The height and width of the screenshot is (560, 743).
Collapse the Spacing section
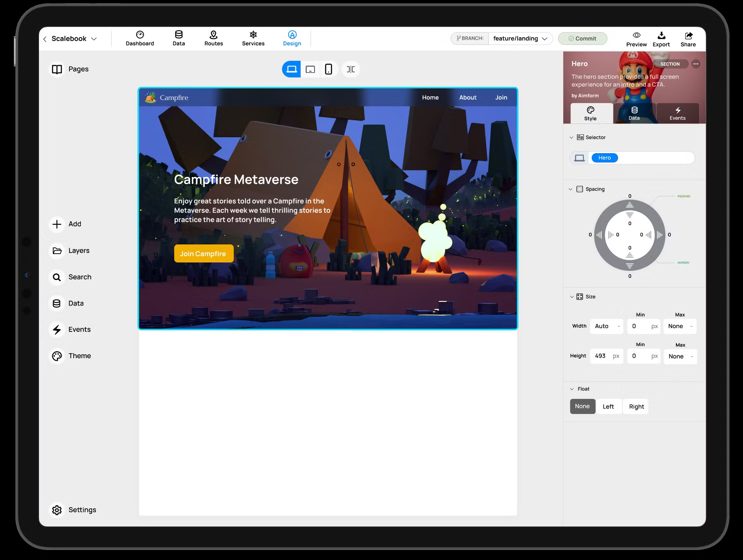(570, 189)
